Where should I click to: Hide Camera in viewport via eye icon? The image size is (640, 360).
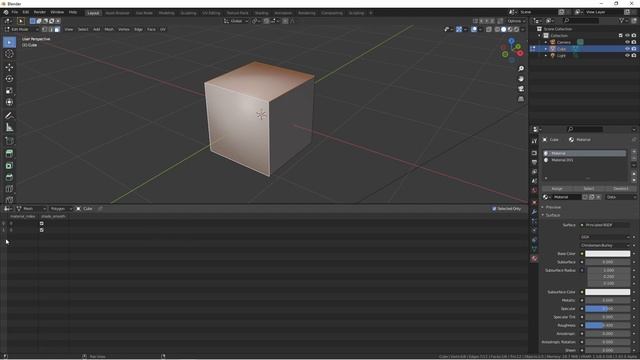[627, 42]
